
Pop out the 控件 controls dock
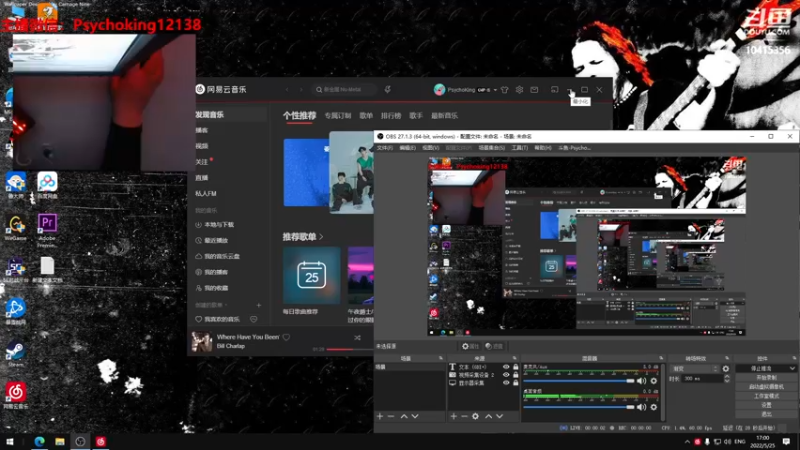click(794, 359)
